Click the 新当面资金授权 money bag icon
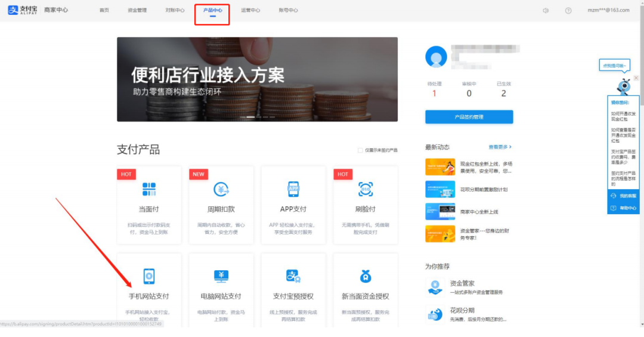Image resolution: width=644 pixels, height=337 pixels. [366, 276]
